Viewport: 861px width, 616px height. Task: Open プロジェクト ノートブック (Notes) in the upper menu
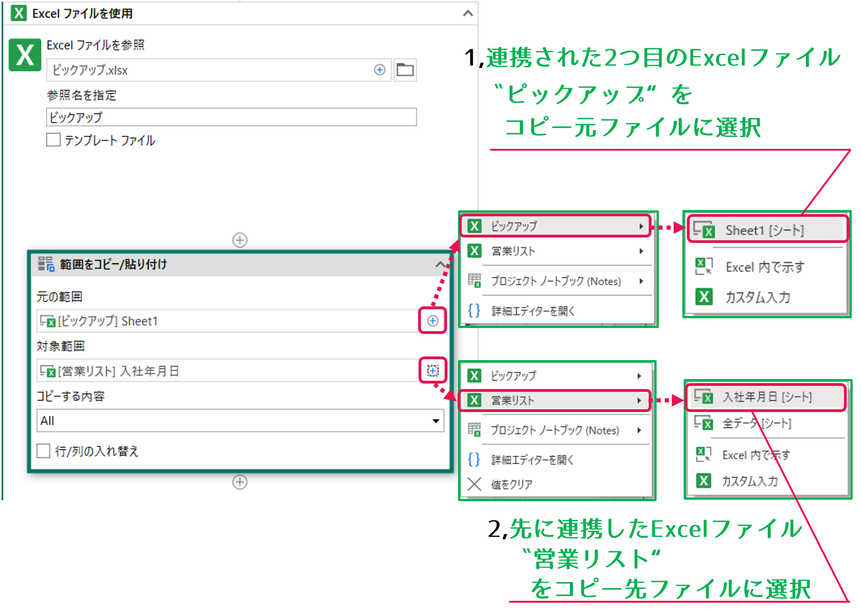(555, 281)
